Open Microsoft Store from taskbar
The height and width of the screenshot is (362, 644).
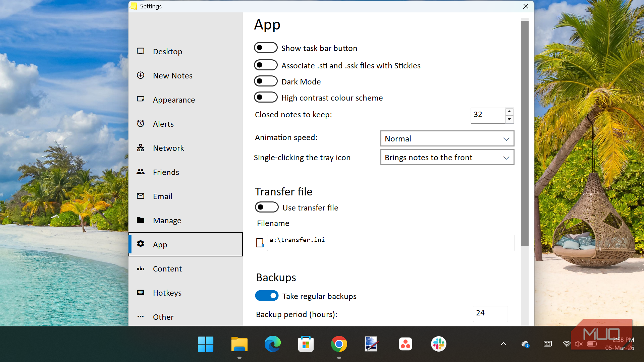tap(306, 344)
